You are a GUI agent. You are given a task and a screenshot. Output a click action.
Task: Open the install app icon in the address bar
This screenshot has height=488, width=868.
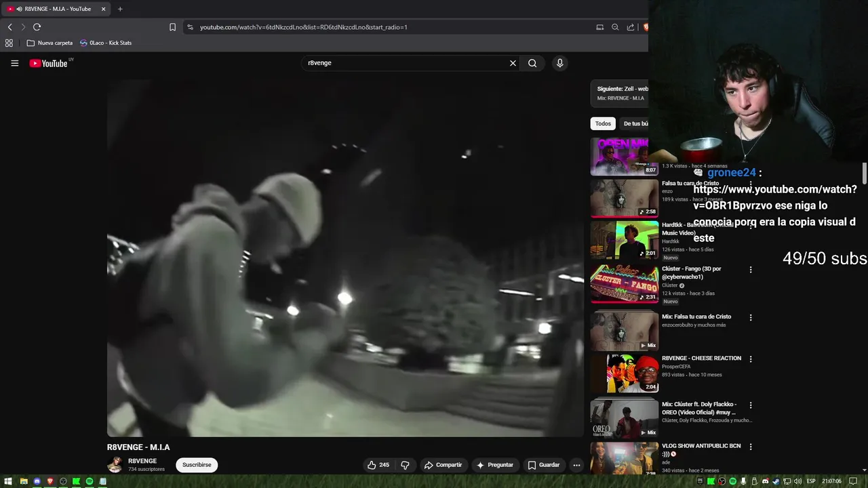click(x=599, y=27)
